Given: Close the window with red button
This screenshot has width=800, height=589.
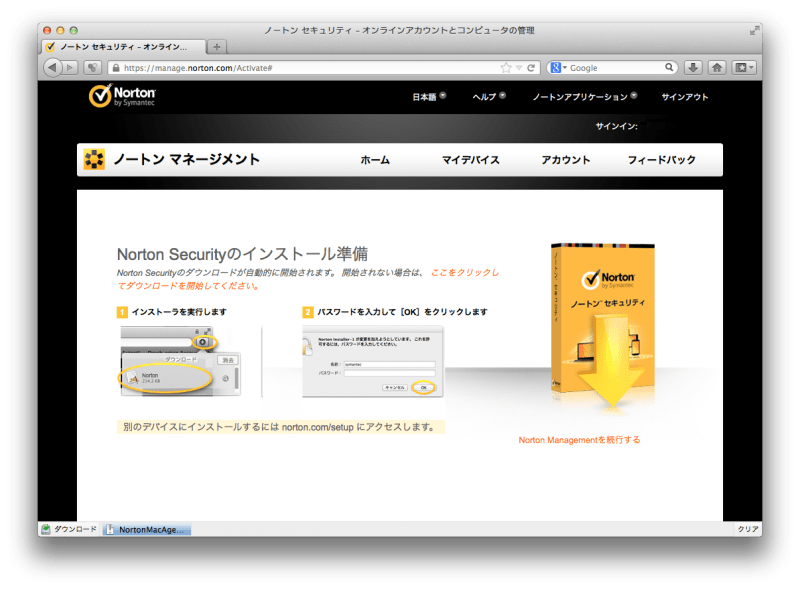Looking at the screenshot, I should pos(47,31).
